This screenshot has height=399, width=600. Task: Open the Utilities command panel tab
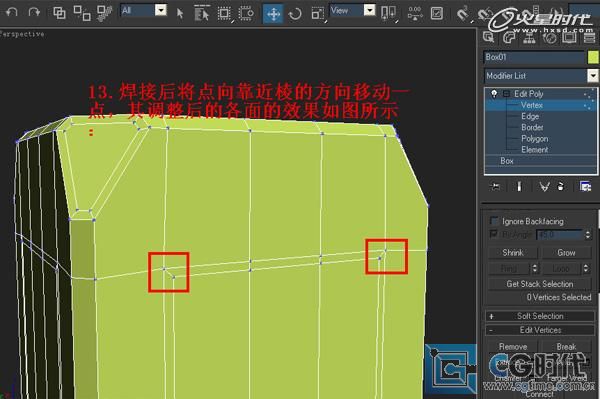589,37
